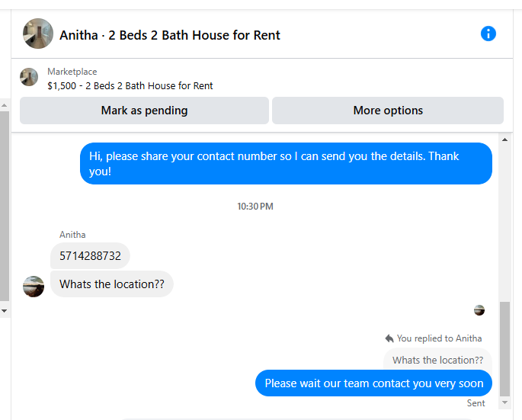Click the small seen-by avatar indicator
The width and height of the screenshot is (522, 420).
(x=479, y=310)
